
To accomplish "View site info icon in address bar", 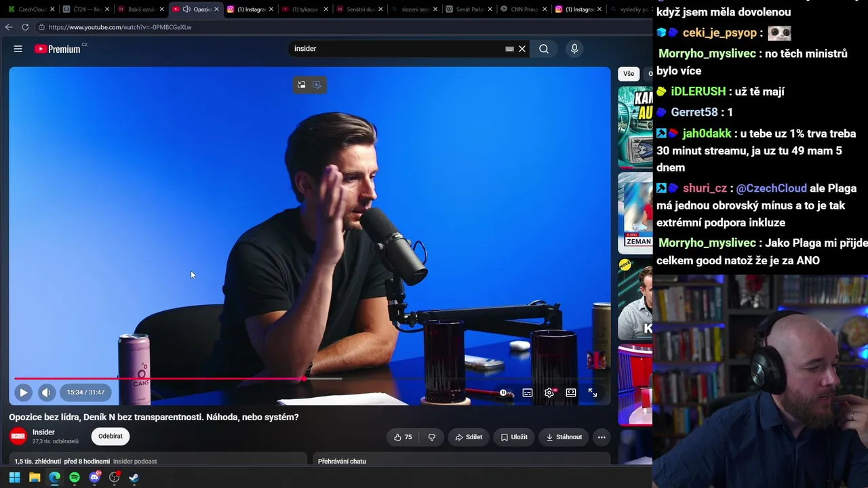I will pyautogui.click(x=41, y=27).
